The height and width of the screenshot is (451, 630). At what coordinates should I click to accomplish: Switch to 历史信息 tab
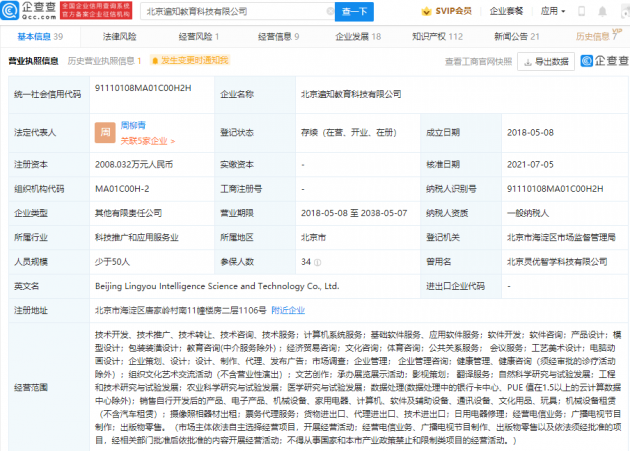[x=596, y=37]
